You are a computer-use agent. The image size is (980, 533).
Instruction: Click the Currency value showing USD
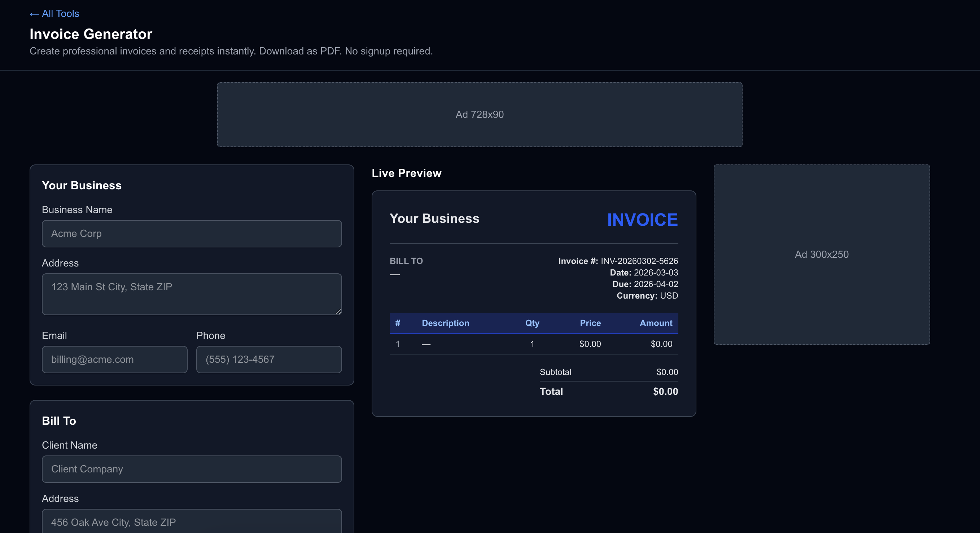669,296
